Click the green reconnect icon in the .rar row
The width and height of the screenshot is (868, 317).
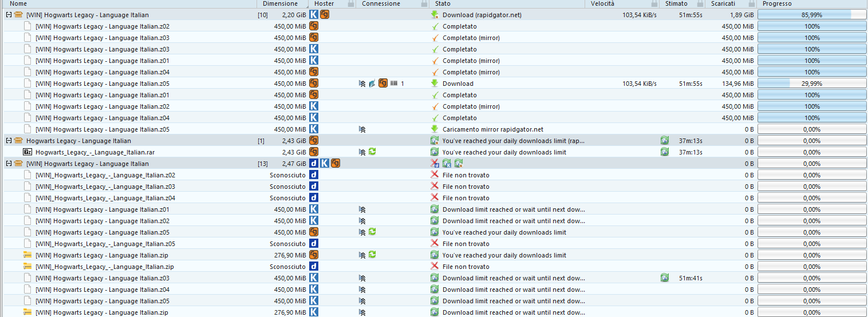pyautogui.click(x=372, y=152)
